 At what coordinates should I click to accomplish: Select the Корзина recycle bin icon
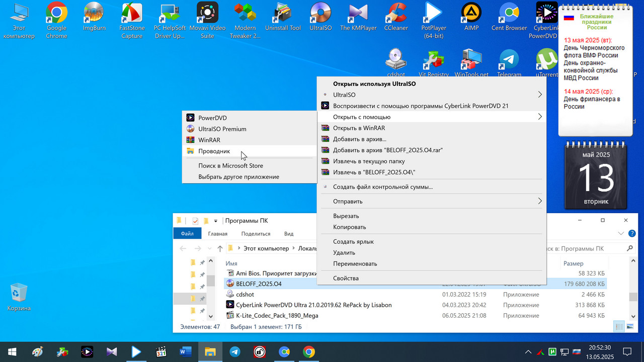click(x=19, y=297)
